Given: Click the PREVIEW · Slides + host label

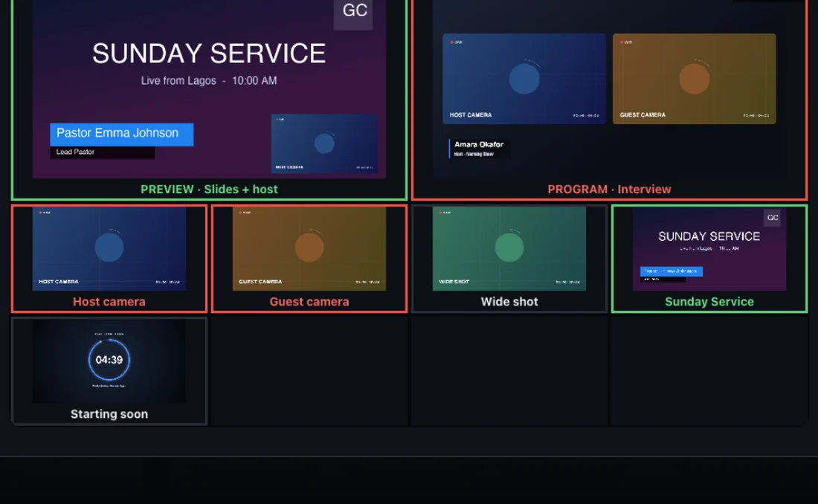Looking at the screenshot, I should (209, 190).
